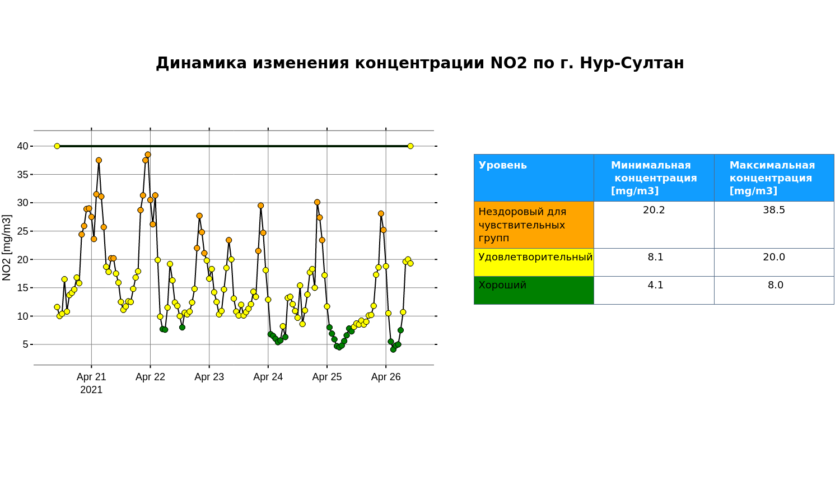
Task: Click the 'Apr 25' x-axis tick label
Action: [x=327, y=377]
